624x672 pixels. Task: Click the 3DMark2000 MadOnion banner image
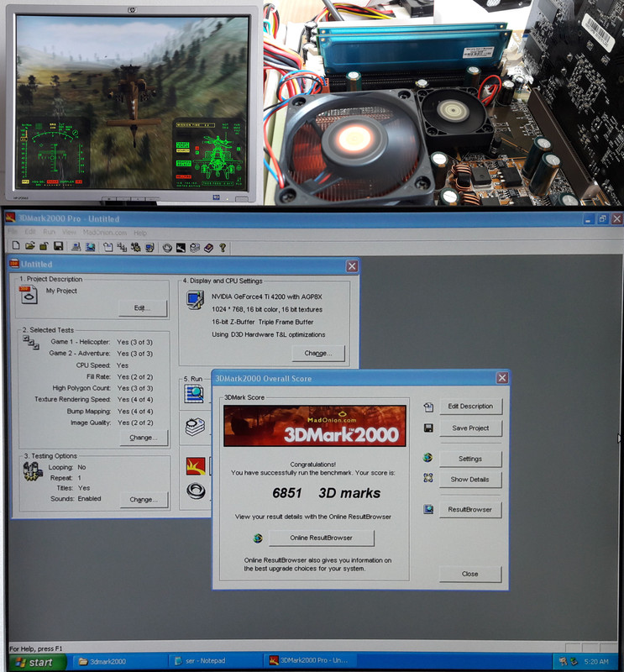click(315, 426)
